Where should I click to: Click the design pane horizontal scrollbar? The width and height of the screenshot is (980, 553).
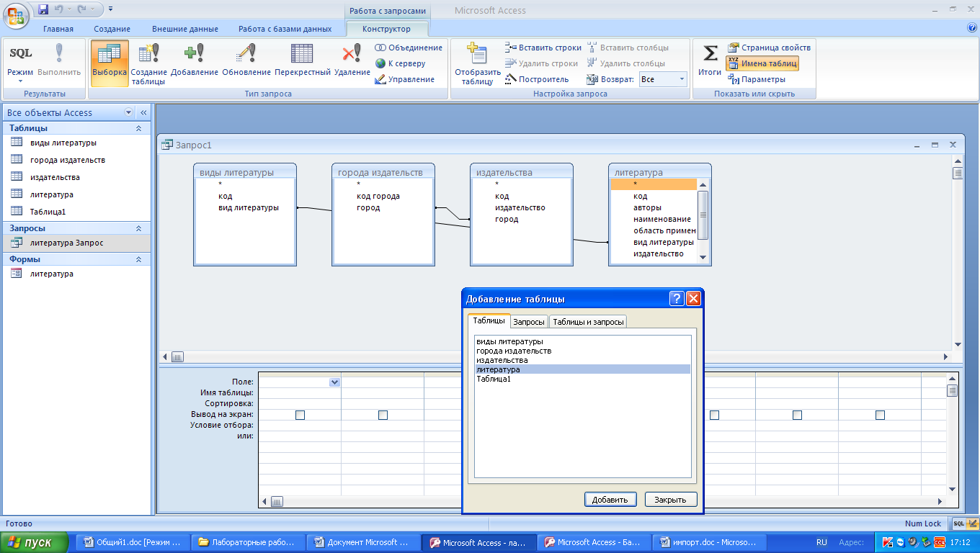555,356
